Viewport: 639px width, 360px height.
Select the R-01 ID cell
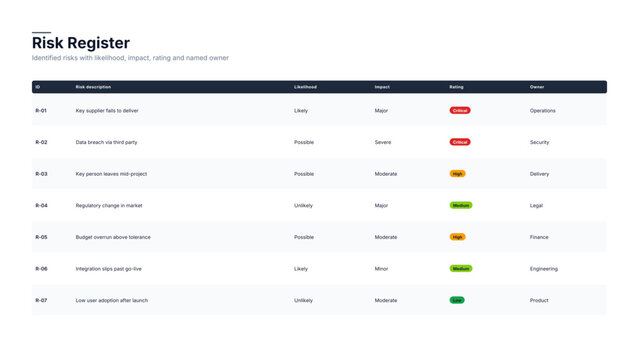[41, 110]
